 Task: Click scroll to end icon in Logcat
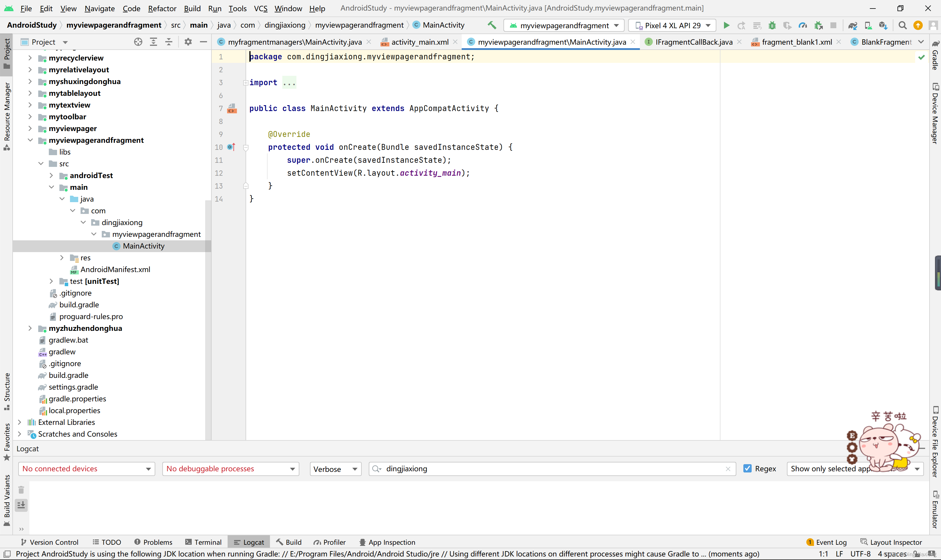[21, 505]
